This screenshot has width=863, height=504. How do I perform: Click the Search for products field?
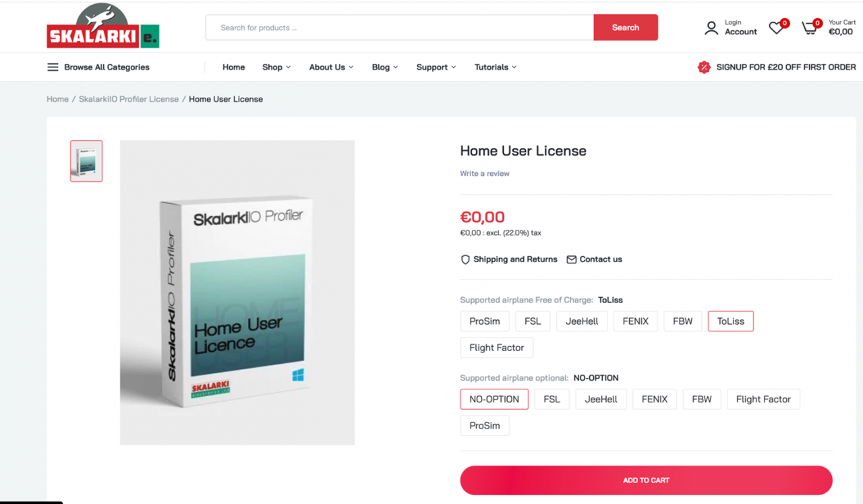point(400,28)
